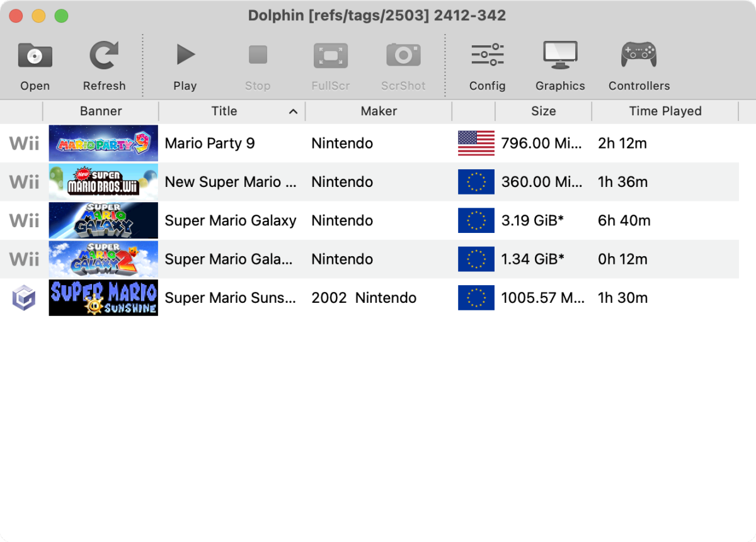This screenshot has height=542, width=756.
Task: Click size value '1005.57 M...'
Action: click(x=543, y=298)
